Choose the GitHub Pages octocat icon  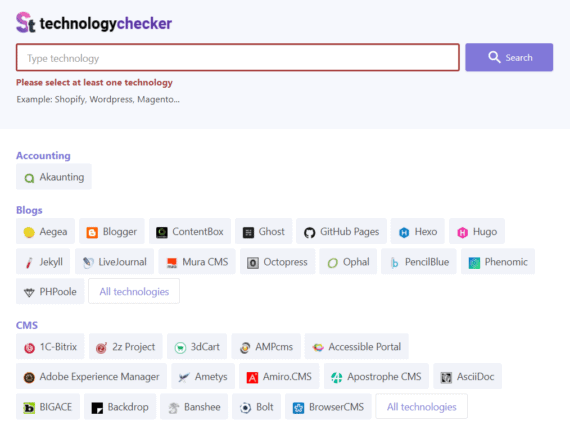309,232
